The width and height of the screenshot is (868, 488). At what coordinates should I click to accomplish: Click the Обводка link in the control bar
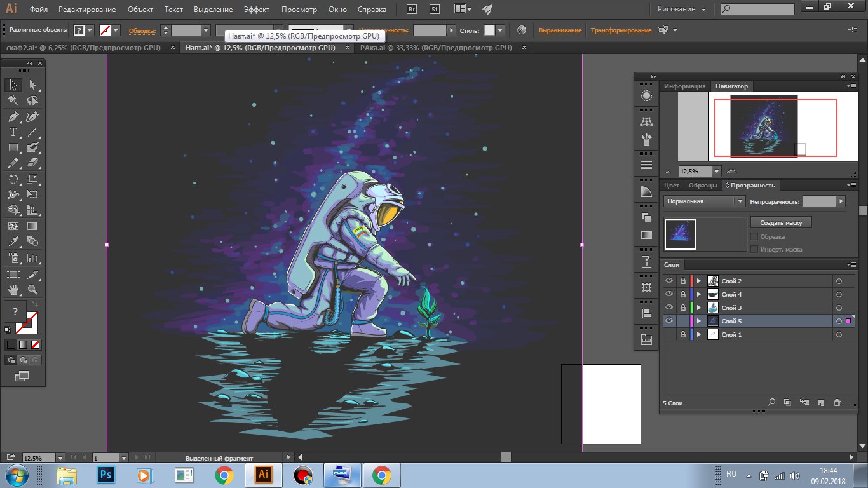click(142, 30)
